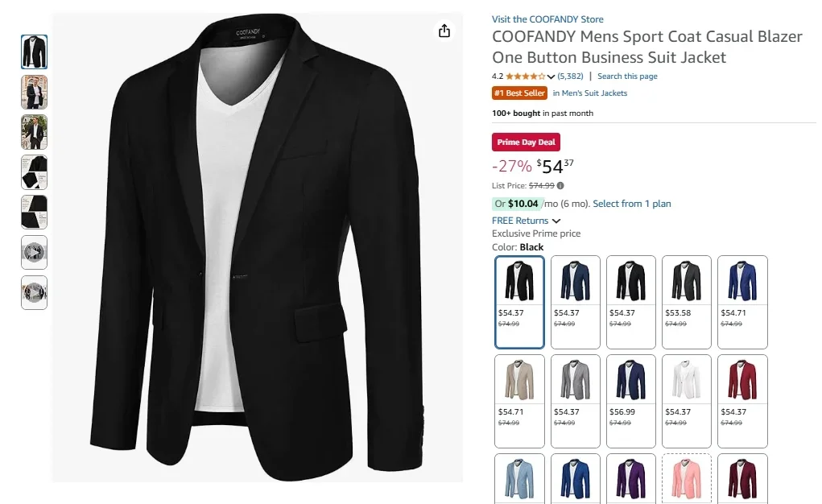Click the 5,382 ratings count

pos(569,76)
